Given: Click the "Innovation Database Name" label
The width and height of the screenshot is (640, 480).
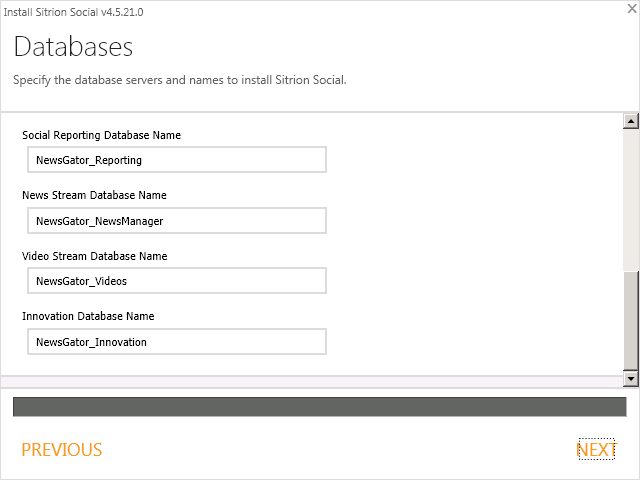Looking at the screenshot, I should coord(88,316).
